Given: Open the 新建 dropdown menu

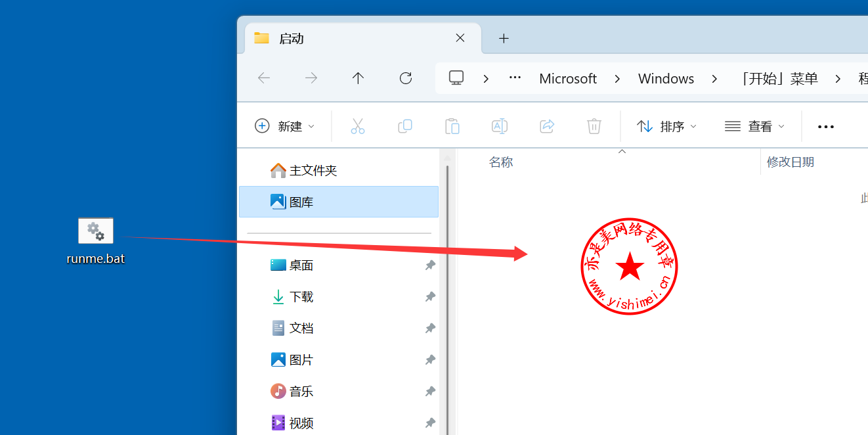Looking at the screenshot, I should click(285, 126).
